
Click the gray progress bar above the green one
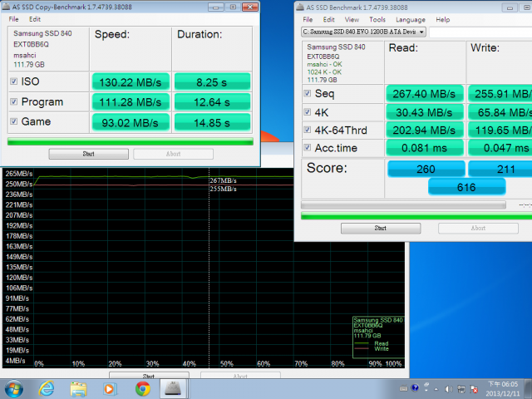(403, 204)
